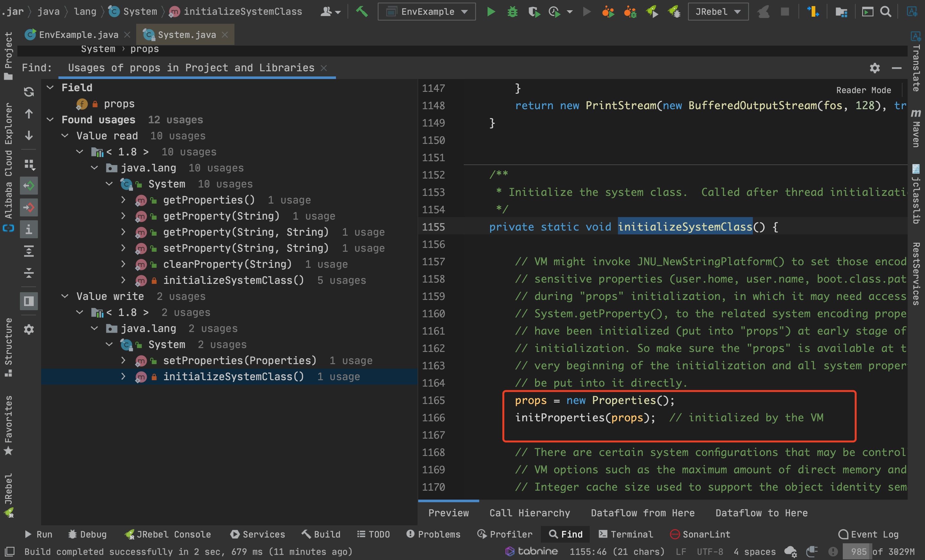Click the Reader Mode label
925x560 pixels.
click(x=863, y=90)
